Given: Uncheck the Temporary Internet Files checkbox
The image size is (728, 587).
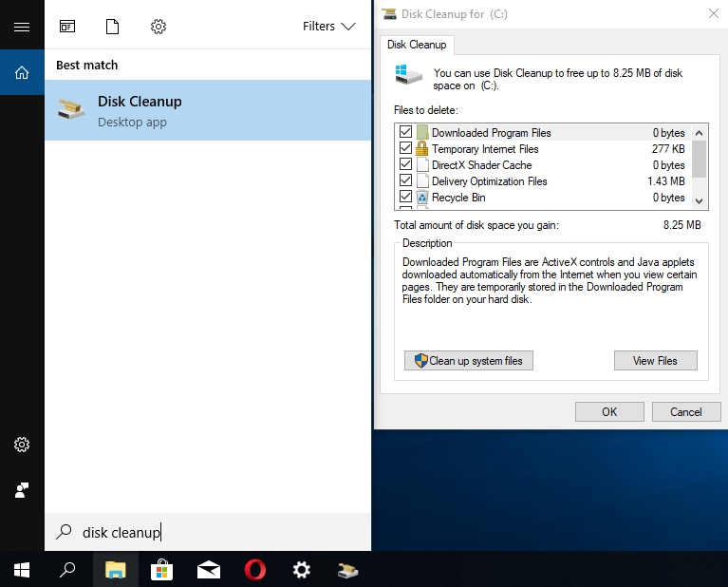Looking at the screenshot, I should [x=406, y=149].
